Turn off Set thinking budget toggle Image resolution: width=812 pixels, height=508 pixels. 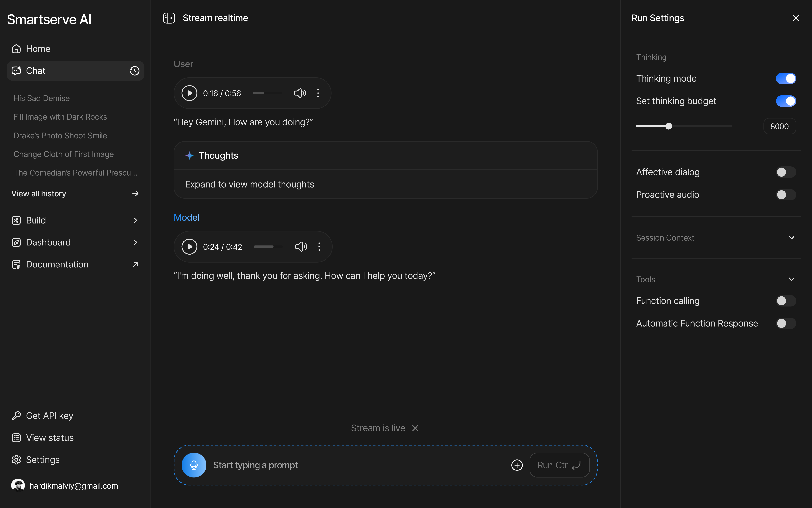coord(786,101)
